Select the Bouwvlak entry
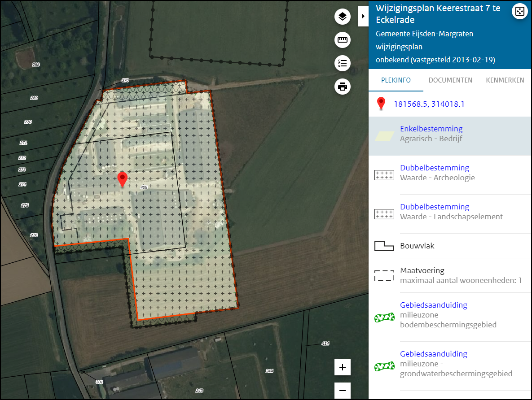This screenshot has height=400, width=532. click(417, 246)
